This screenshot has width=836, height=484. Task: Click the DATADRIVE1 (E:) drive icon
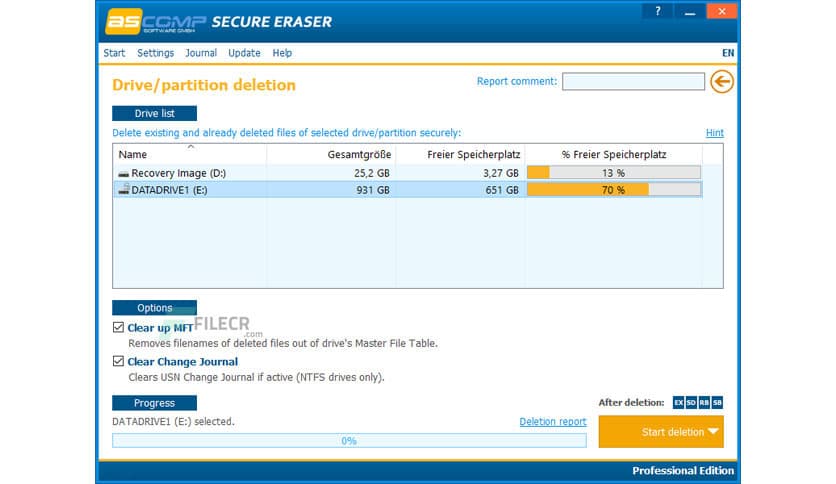[x=124, y=189]
